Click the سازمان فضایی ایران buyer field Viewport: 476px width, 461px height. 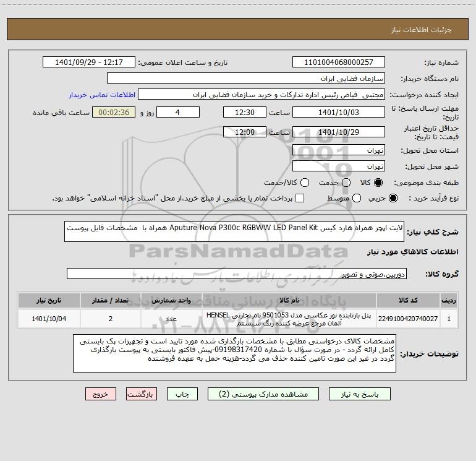246,79
